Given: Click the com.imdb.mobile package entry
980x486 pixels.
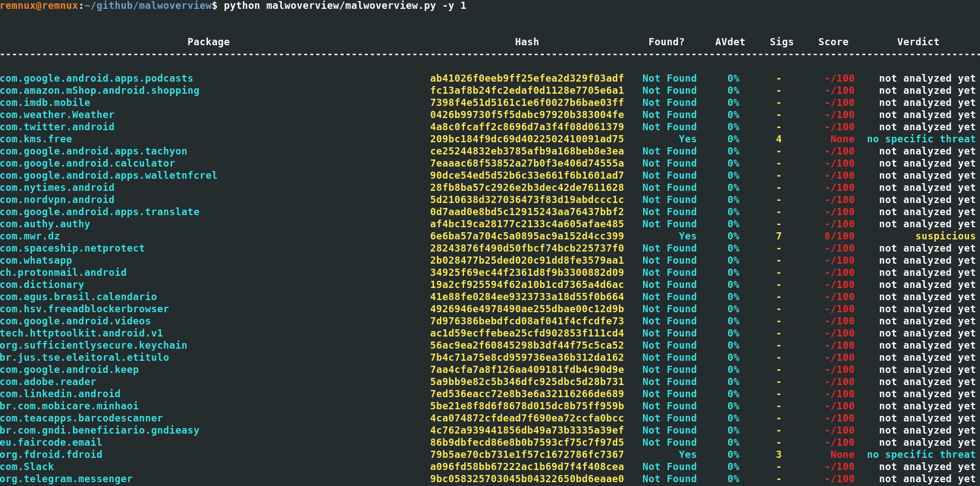Looking at the screenshot, I should coord(45,103).
